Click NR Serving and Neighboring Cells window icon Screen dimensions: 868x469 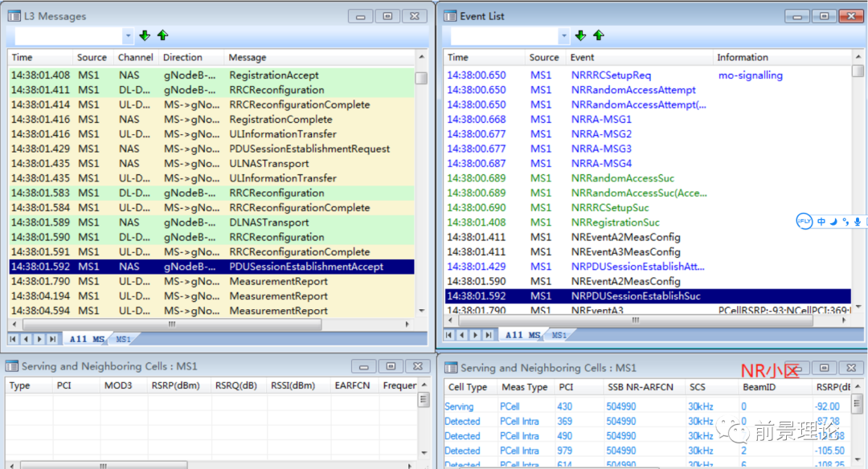(x=451, y=368)
